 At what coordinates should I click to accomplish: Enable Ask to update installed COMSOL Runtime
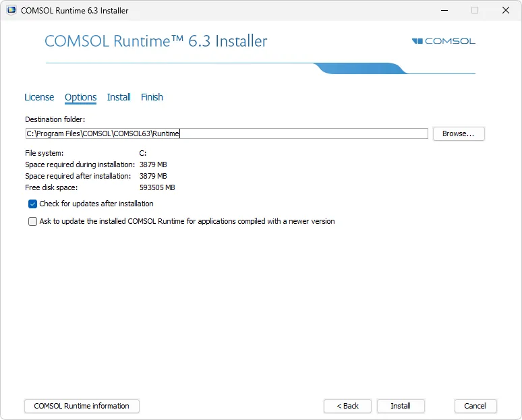pos(32,221)
